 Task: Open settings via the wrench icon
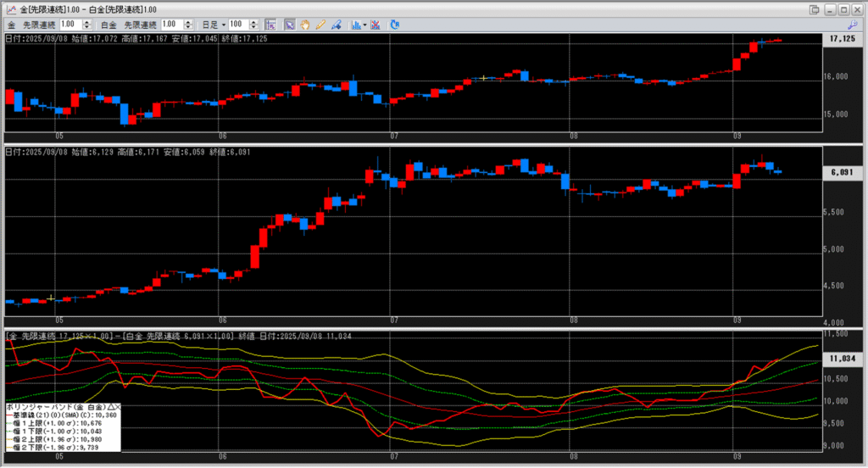click(852, 25)
